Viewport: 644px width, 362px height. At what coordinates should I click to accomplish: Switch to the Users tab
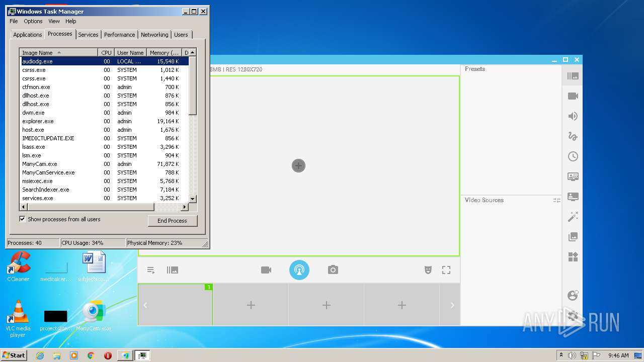click(181, 35)
